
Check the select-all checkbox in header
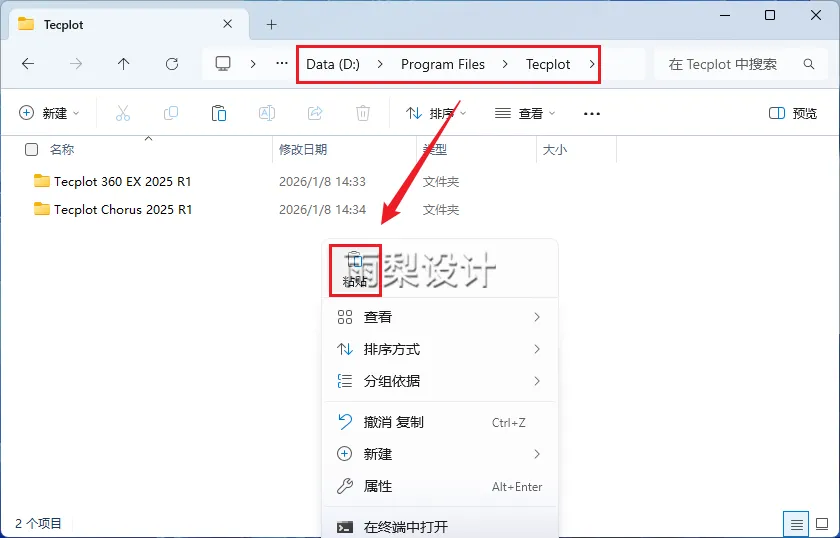click(x=32, y=150)
